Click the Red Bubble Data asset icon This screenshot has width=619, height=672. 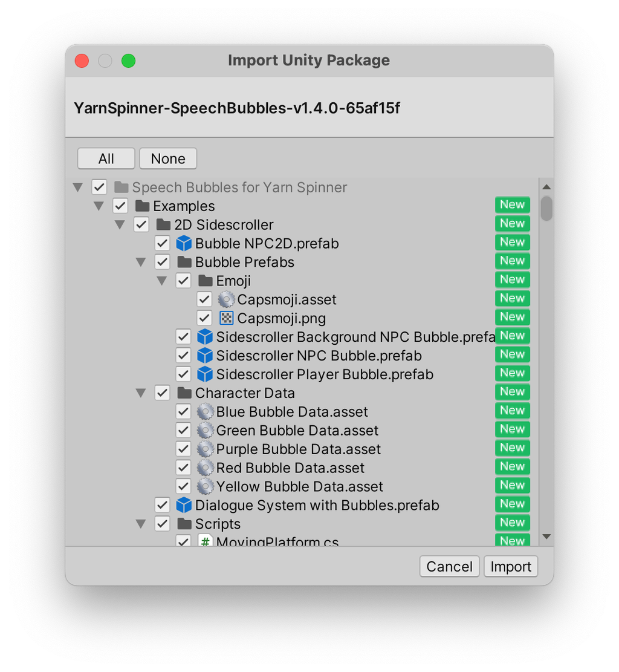tap(205, 468)
